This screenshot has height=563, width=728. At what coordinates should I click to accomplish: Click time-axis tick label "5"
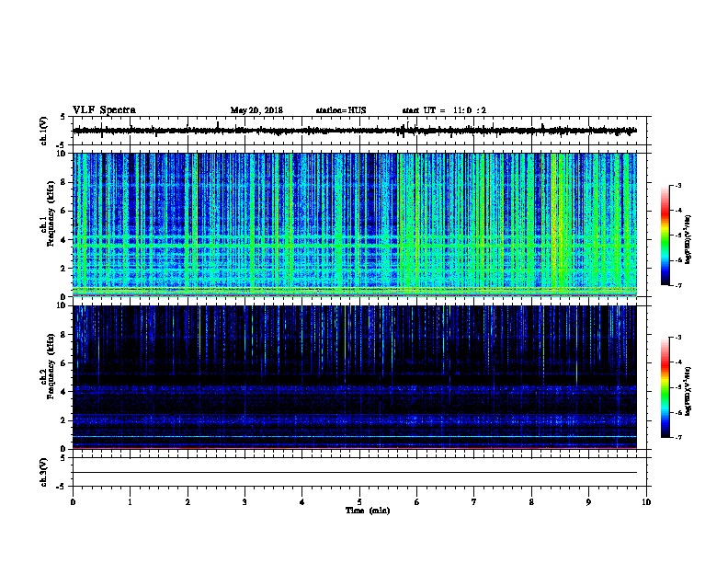359,502
